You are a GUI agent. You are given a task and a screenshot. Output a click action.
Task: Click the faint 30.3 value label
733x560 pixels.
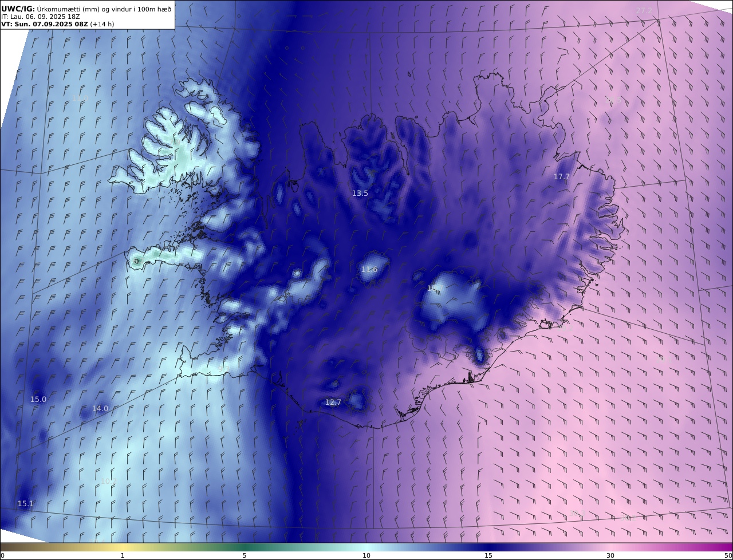(x=577, y=514)
